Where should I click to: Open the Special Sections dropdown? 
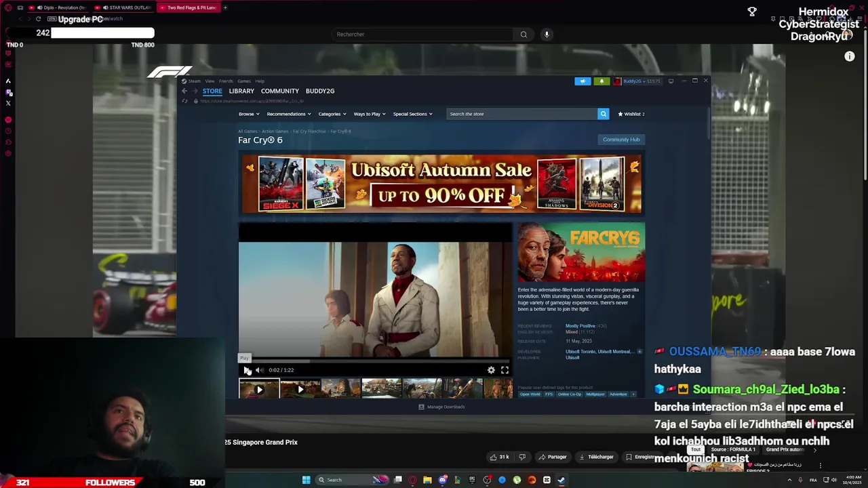(412, 114)
